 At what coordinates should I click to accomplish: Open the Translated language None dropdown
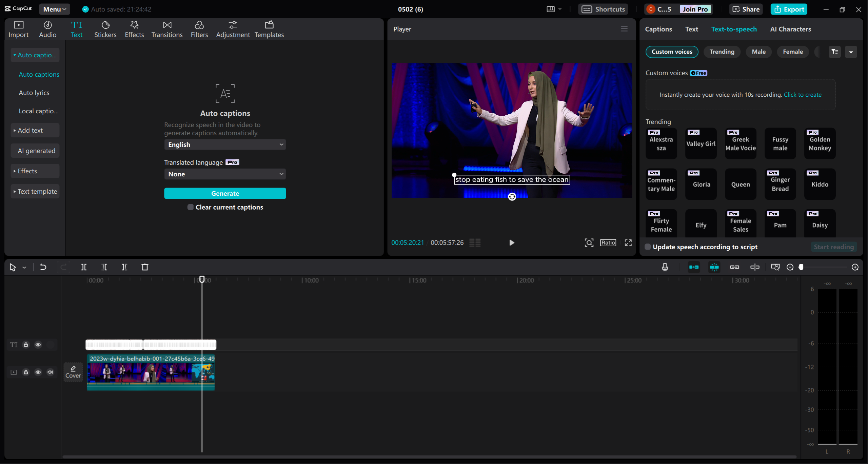(x=225, y=174)
